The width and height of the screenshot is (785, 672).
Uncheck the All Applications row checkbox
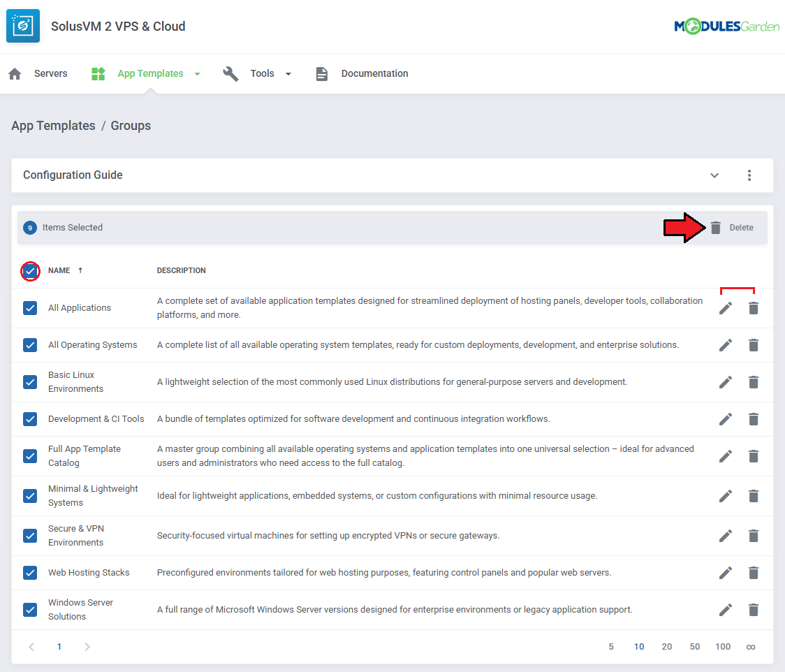coord(30,308)
